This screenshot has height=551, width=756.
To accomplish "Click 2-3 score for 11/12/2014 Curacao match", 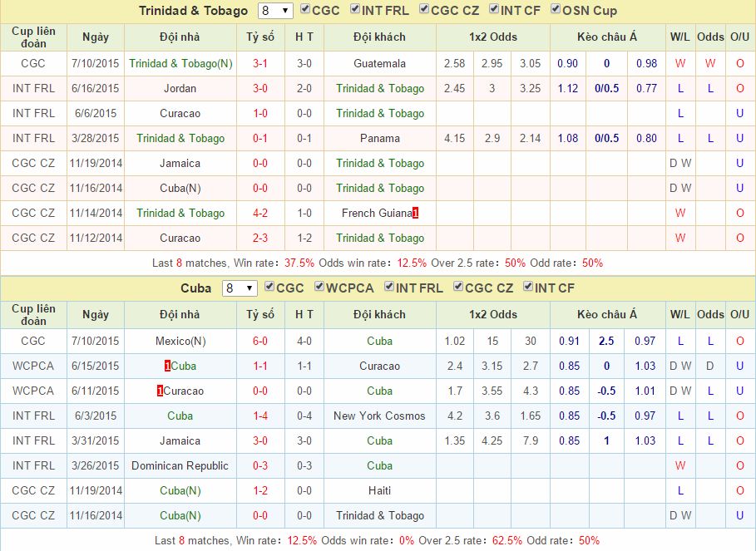I will (260, 238).
